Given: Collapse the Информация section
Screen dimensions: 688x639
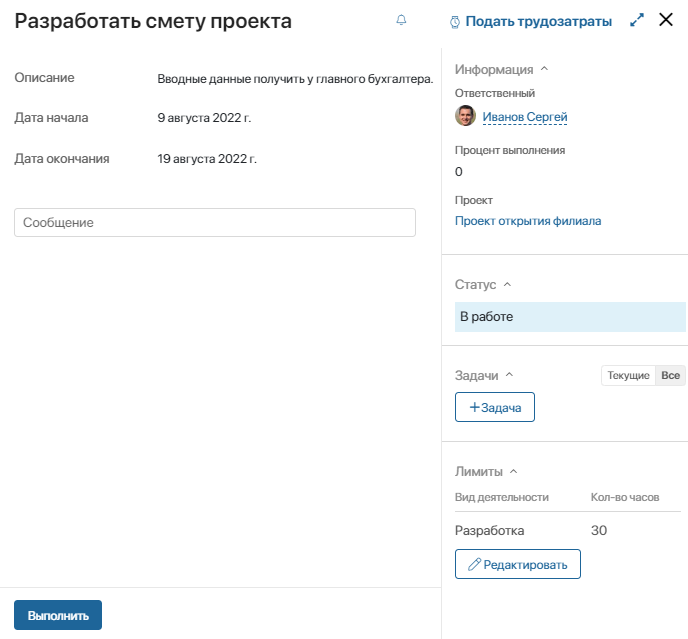Looking at the screenshot, I should point(544,69).
